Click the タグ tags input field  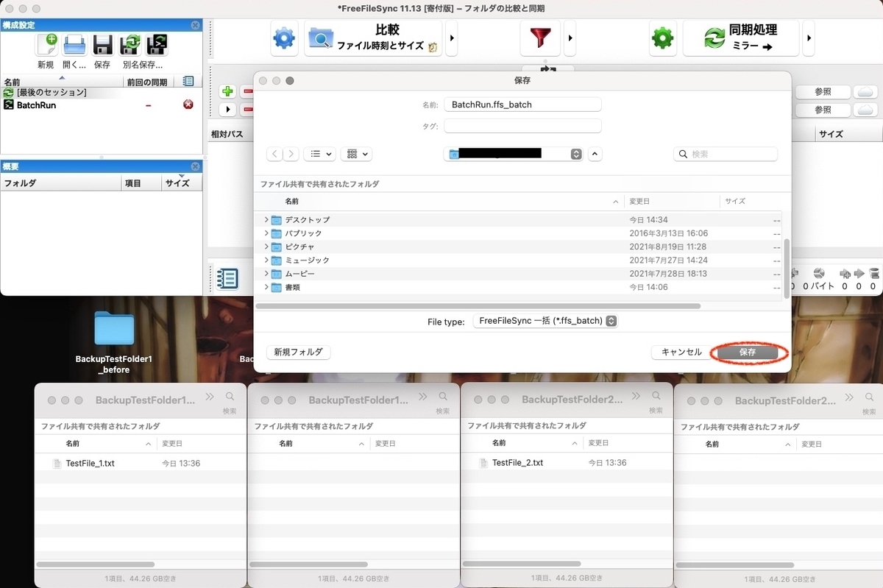tap(522, 126)
